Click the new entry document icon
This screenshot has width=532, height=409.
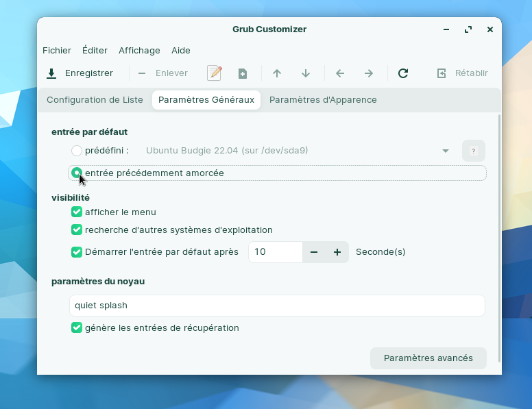pos(243,73)
